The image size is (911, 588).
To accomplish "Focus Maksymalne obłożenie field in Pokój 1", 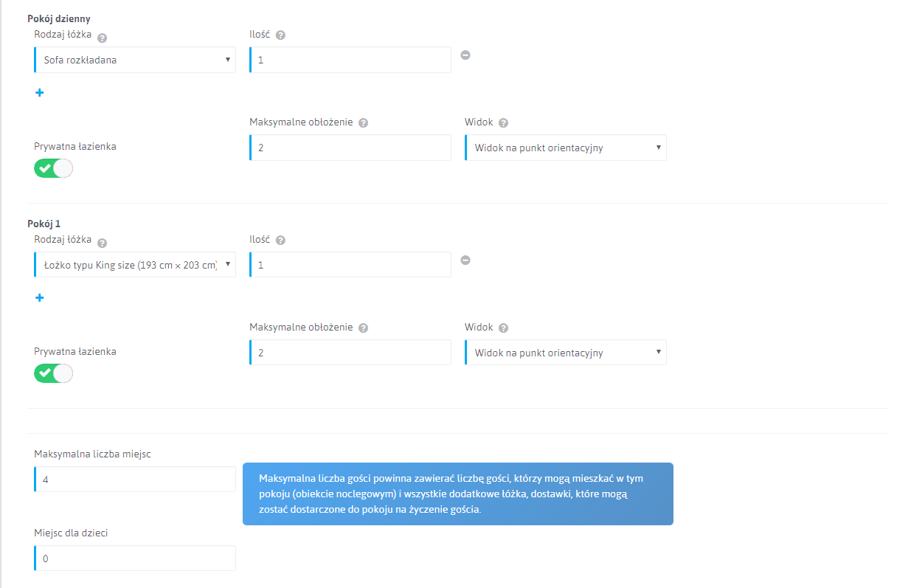I will pos(350,353).
